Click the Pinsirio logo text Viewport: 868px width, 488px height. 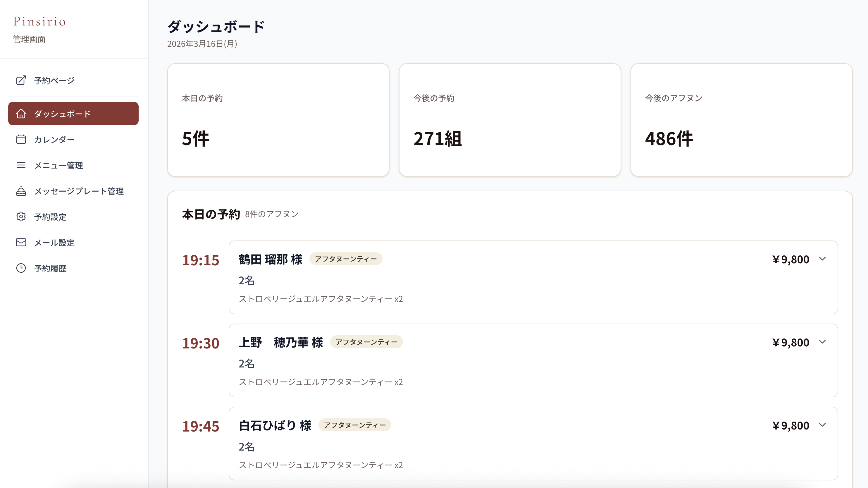point(39,21)
